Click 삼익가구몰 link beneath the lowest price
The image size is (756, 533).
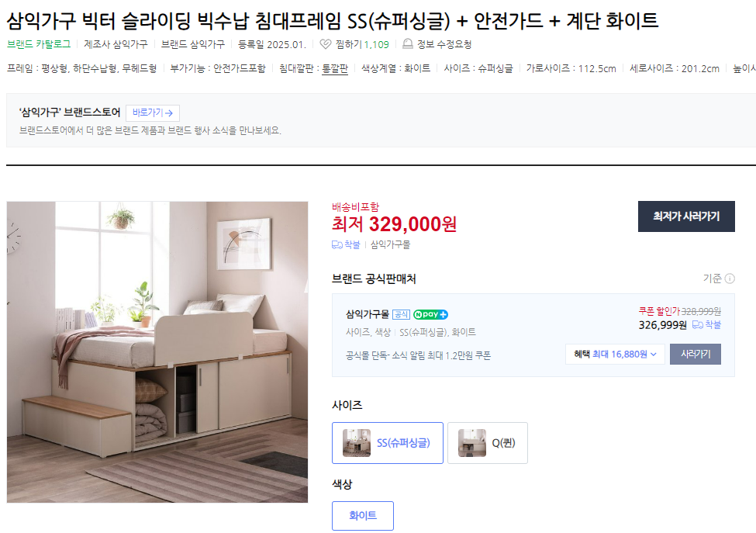coord(390,245)
